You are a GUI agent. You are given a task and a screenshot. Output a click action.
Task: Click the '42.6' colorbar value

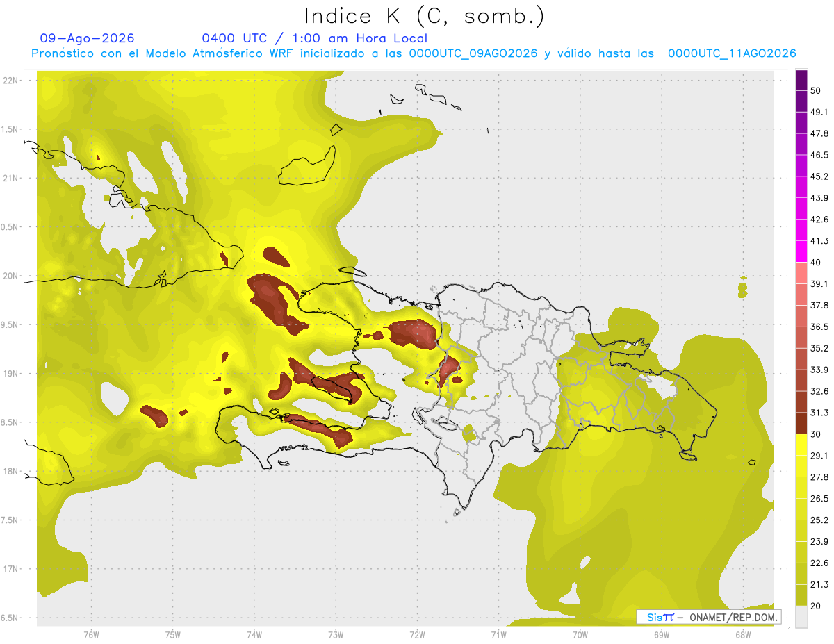point(819,220)
